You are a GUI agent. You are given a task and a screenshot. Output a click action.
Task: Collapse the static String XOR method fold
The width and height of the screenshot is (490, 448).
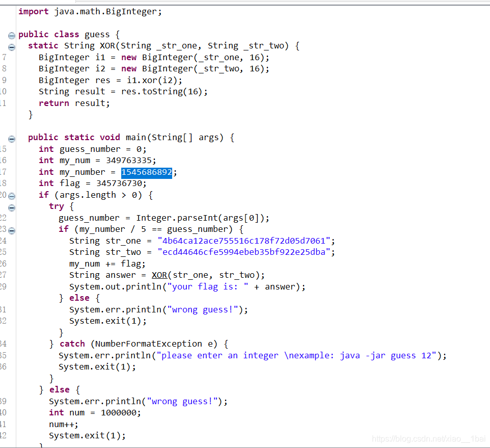12,47
